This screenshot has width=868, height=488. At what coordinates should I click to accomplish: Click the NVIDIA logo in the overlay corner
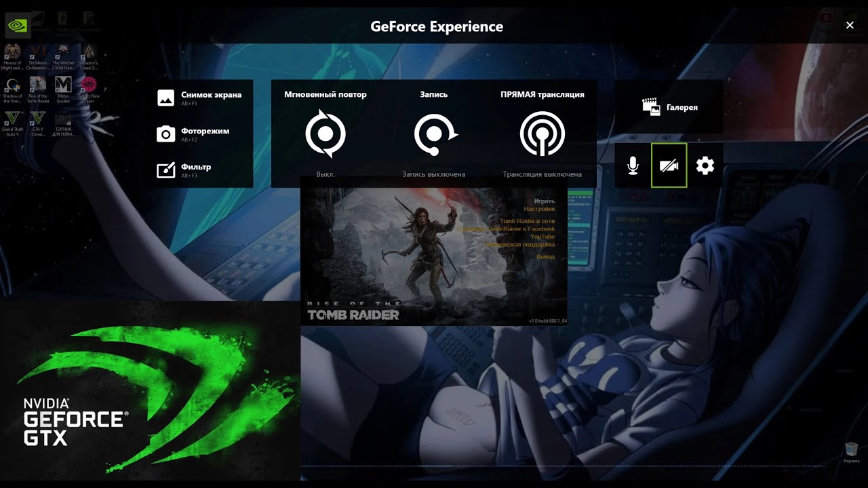pos(17,26)
